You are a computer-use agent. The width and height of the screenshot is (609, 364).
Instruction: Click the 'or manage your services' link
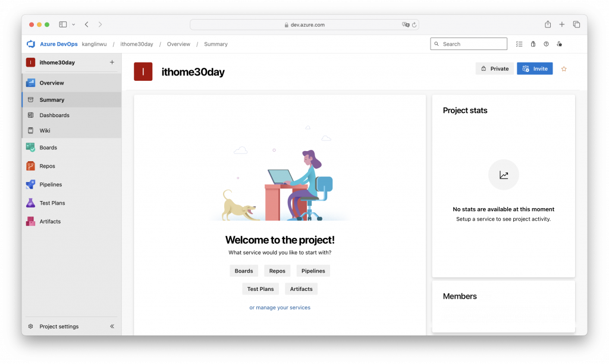(x=280, y=307)
